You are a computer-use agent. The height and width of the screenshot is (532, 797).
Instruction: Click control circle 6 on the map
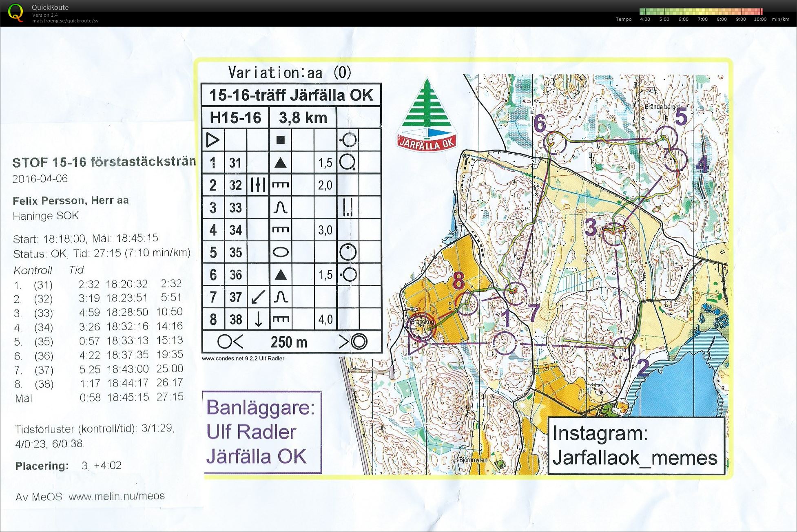(555, 142)
